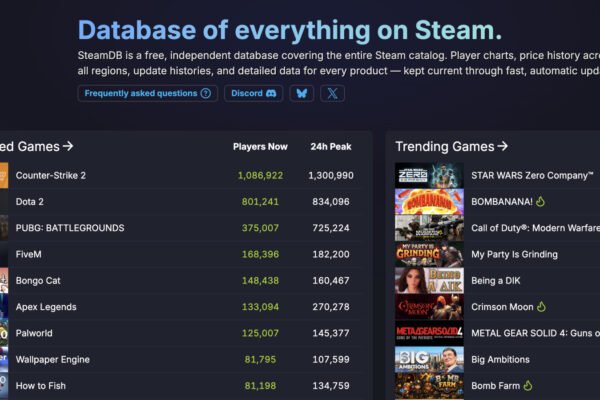The width and height of the screenshot is (600, 400).
Task: Click the Big Ambitions title
Action: pos(501,359)
